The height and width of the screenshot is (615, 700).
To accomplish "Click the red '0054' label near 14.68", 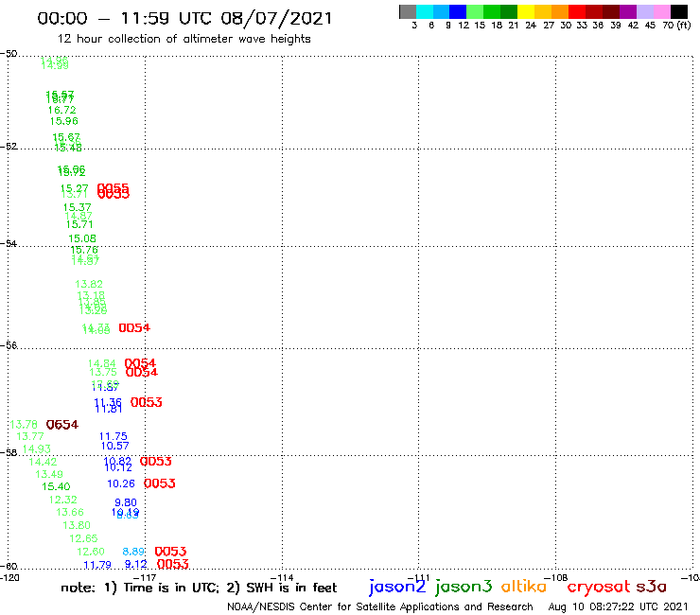I will coord(135,328).
